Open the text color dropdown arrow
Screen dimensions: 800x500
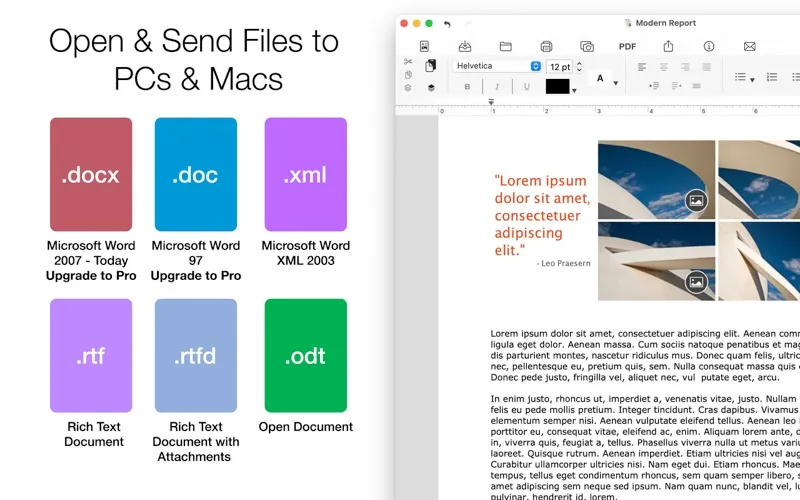click(574, 91)
